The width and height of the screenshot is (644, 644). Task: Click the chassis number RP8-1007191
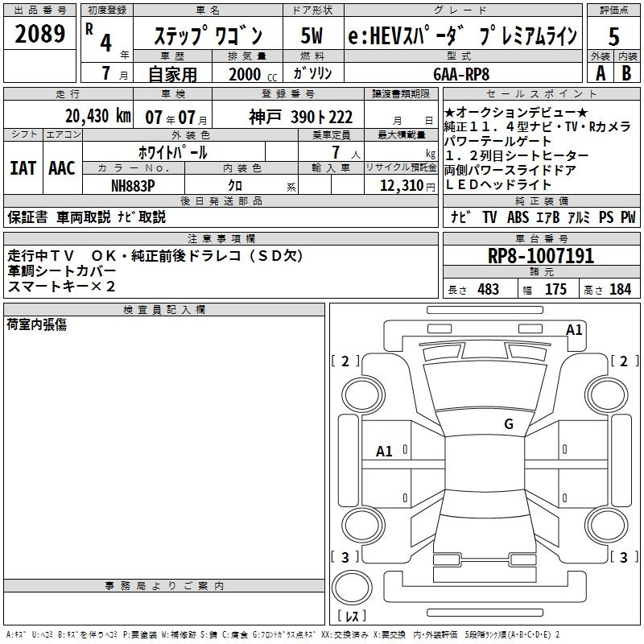(x=541, y=255)
